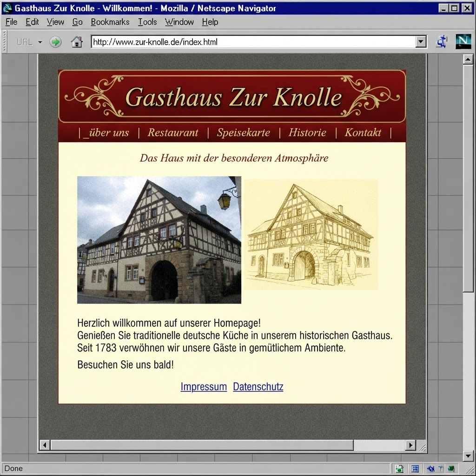Viewport: 476px width, 476px height.
Task: Click the vertical scrollbar up arrow
Action: (x=468, y=59)
